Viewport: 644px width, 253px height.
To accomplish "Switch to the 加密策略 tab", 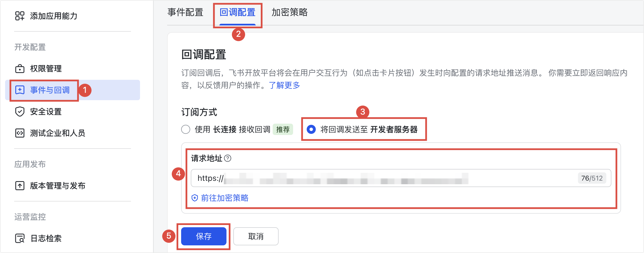I will tap(290, 12).
